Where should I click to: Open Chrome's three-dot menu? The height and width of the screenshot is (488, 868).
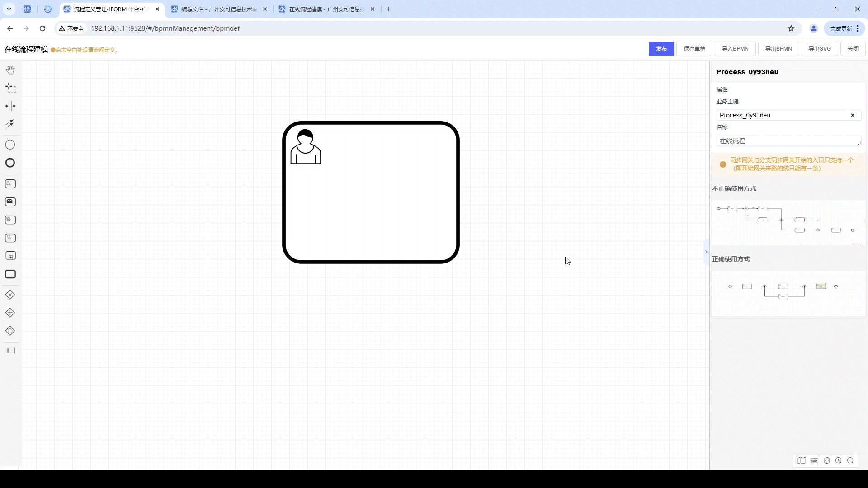click(858, 28)
